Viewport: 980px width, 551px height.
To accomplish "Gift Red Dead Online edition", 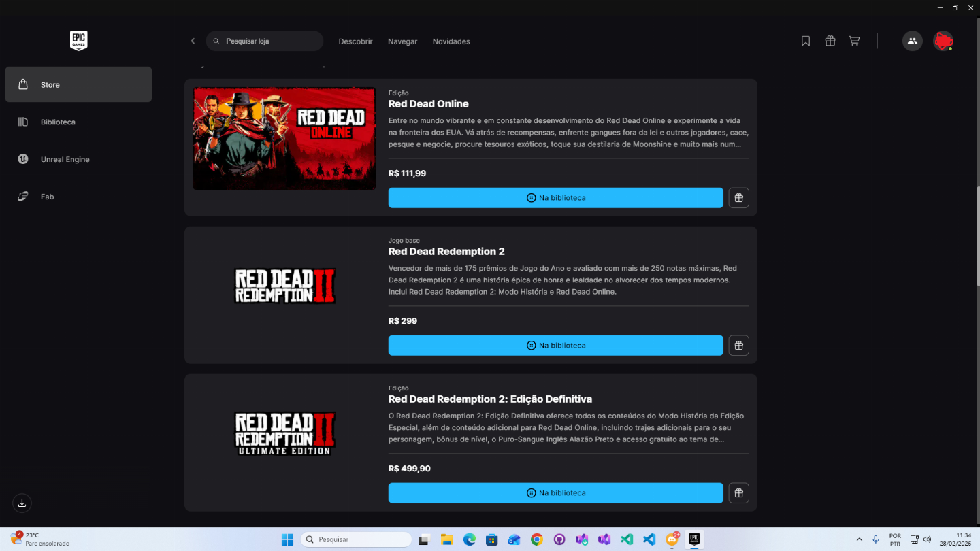I will point(739,198).
